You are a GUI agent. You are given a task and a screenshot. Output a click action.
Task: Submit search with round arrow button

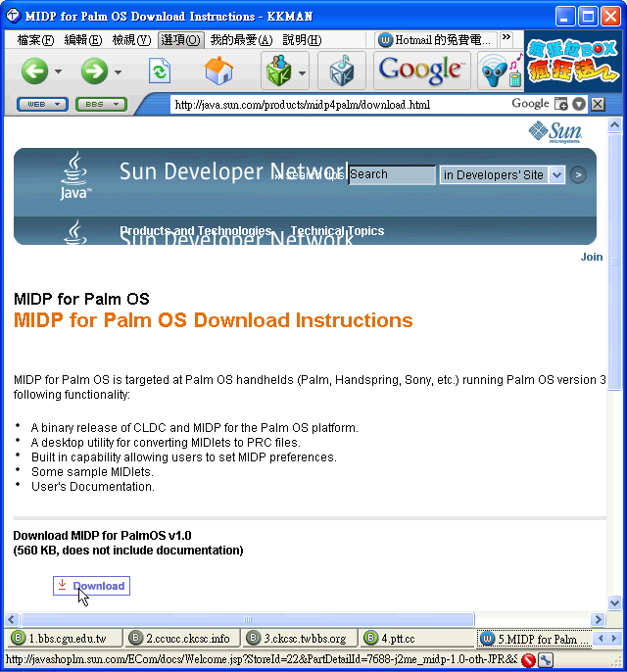(x=578, y=174)
